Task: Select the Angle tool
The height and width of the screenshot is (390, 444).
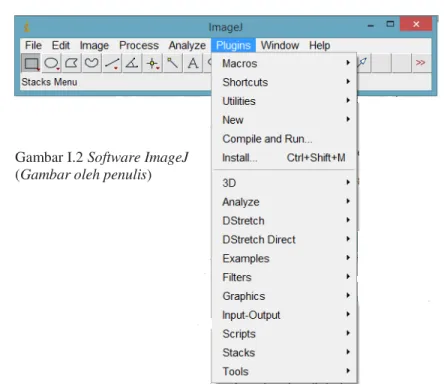Action: click(132, 63)
